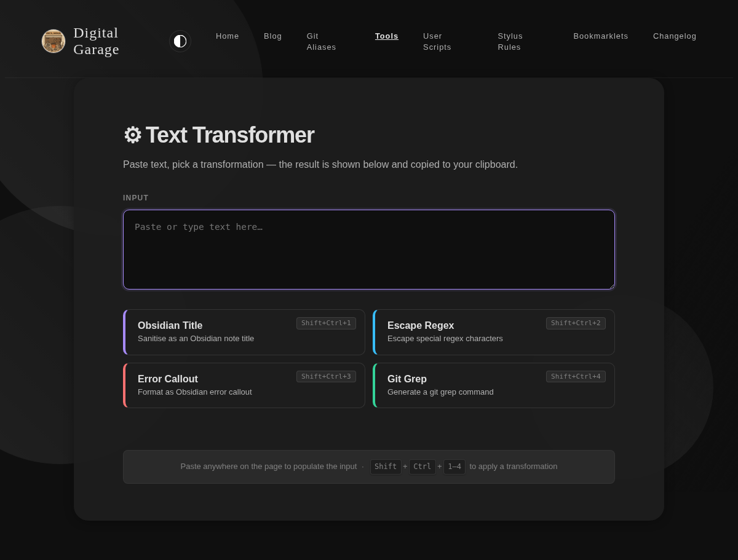Click the textarea resize handle corner
The image size is (738, 560).
tap(611, 285)
